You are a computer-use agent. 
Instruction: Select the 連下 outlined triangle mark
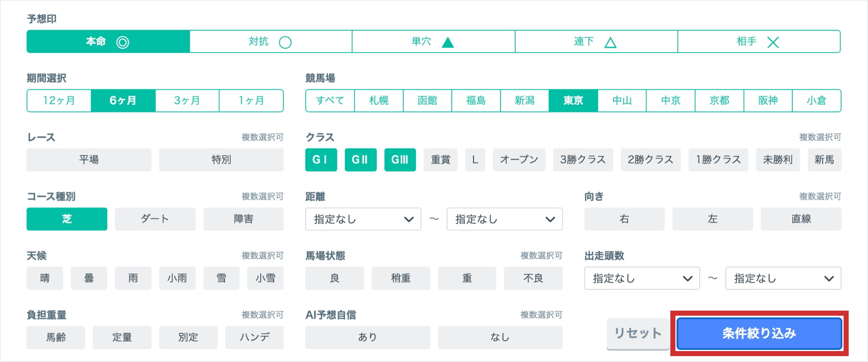(x=596, y=42)
